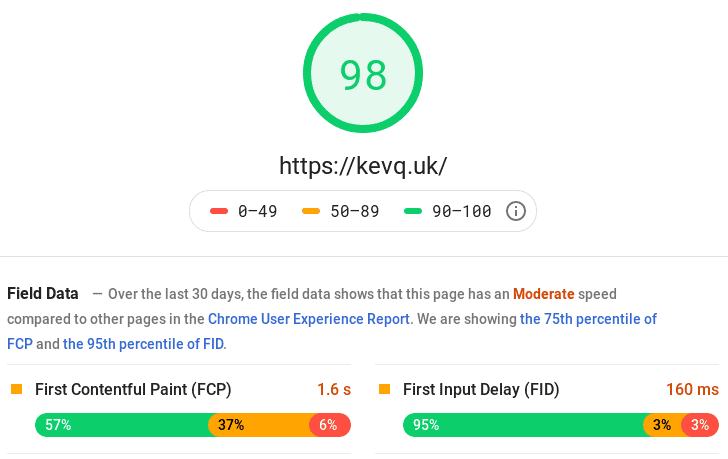The height and width of the screenshot is (459, 728).
Task: Click the orange 37% FCP bar segment
Action: click(259, 425)
